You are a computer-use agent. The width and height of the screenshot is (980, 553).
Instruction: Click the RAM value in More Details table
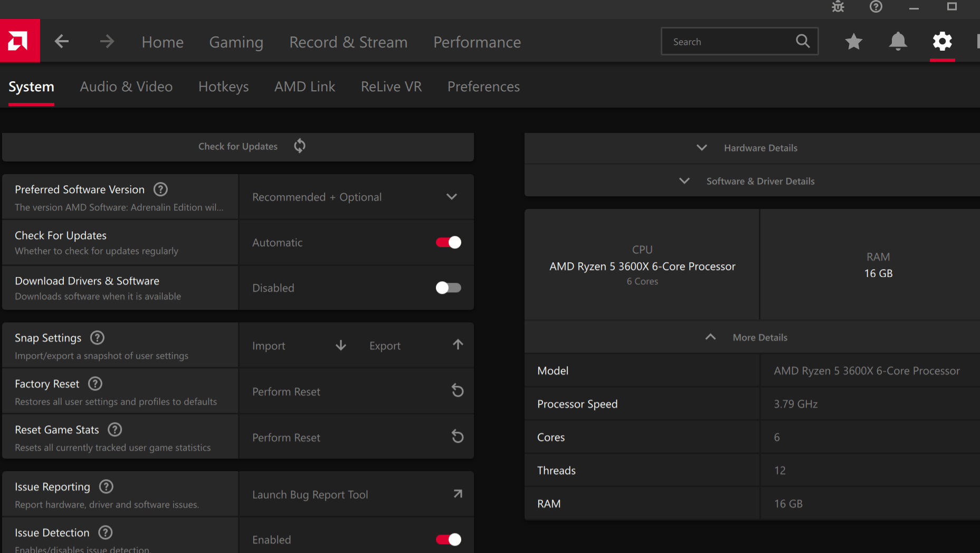tap(788, 504)
